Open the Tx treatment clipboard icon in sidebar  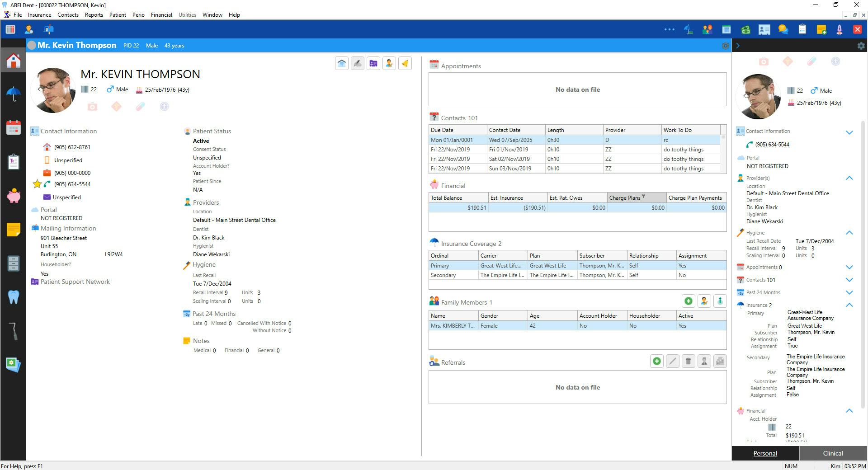(x=14, y=161)
